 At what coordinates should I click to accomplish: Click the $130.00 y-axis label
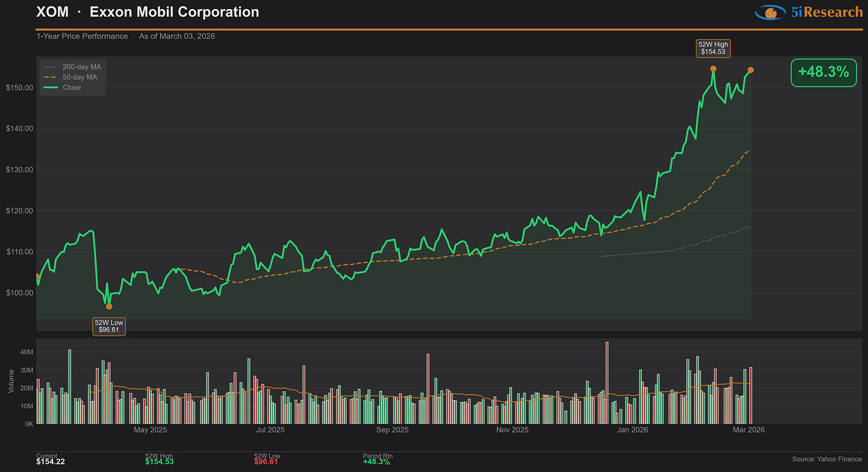(x=18, y=170)
